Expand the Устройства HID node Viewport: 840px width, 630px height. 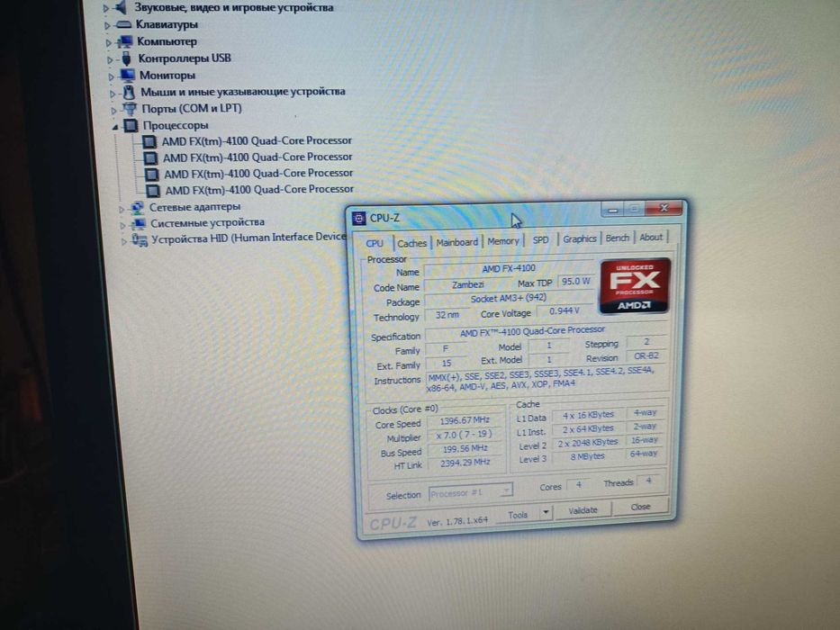point(124,241)
